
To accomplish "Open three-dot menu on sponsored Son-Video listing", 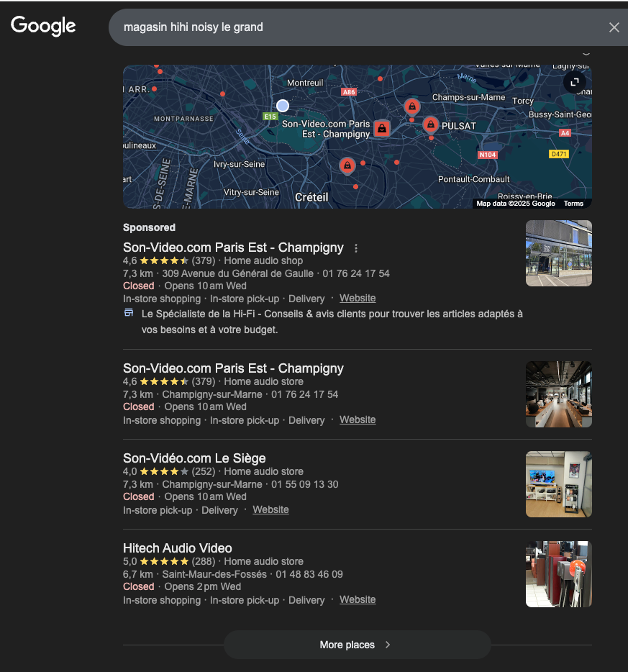I will [x=355, y=248].
